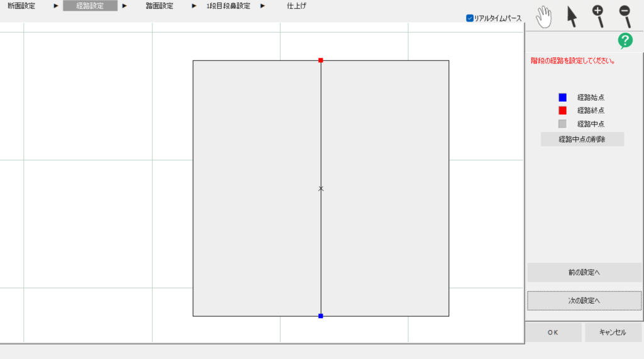Toggle the リアルタイムパース checkbox
Image resolution: width=644 pixels, height=359 pixels.
click(x=470, y=18)
